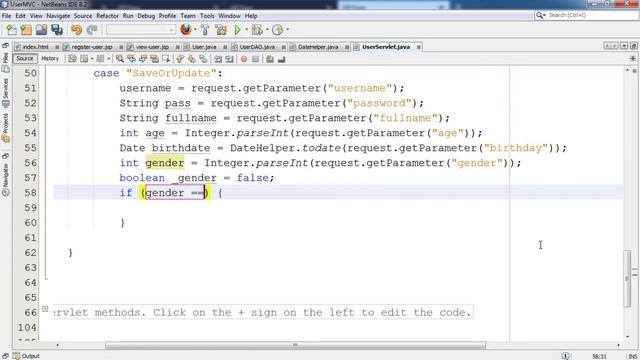Click the Firefox browser icon
640x360 pixels.
[186, 29]
